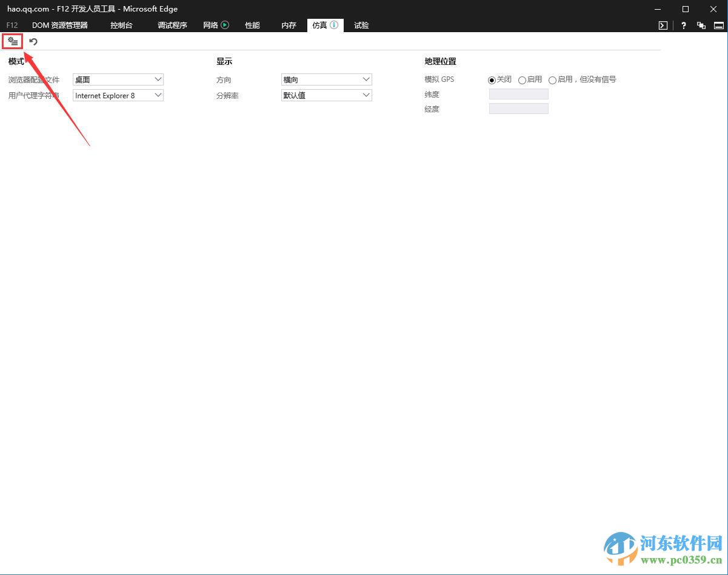Image resolution: width=728 pixels, height=575 pixels.
Task: Click the info icon on the 仿真 tab
Action: coord(333,25)
